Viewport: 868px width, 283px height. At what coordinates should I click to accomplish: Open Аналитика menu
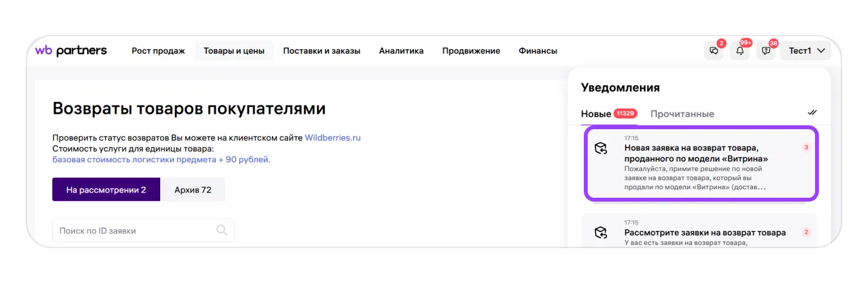point(401,51)
